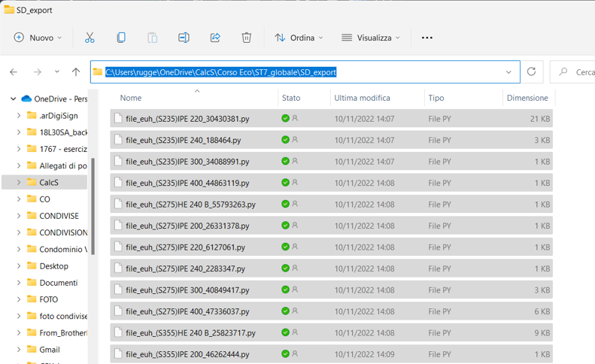
Task: Click the file icon of IPE 300_40849417.py
Action: (118, 290)
